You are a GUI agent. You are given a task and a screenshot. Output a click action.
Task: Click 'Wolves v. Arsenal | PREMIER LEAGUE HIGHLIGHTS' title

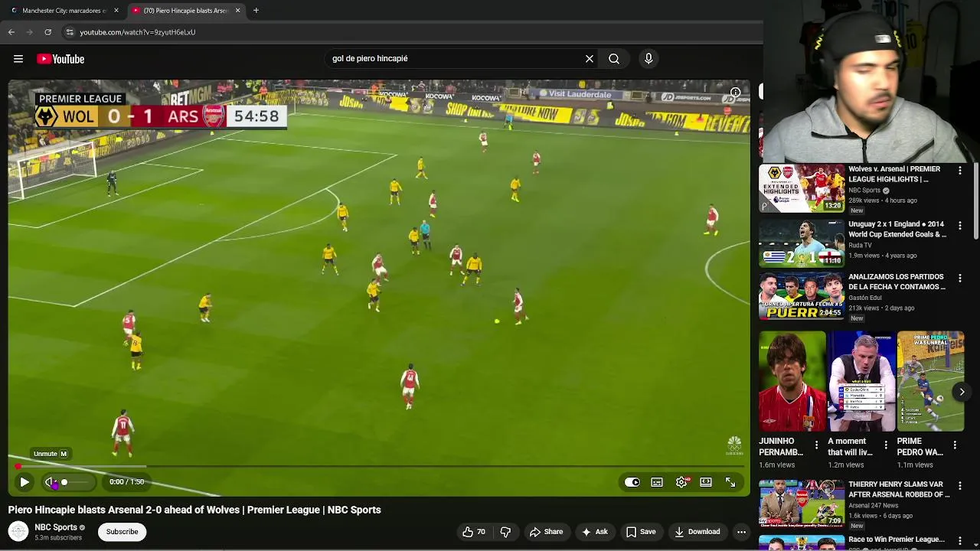tap(894, 174)
